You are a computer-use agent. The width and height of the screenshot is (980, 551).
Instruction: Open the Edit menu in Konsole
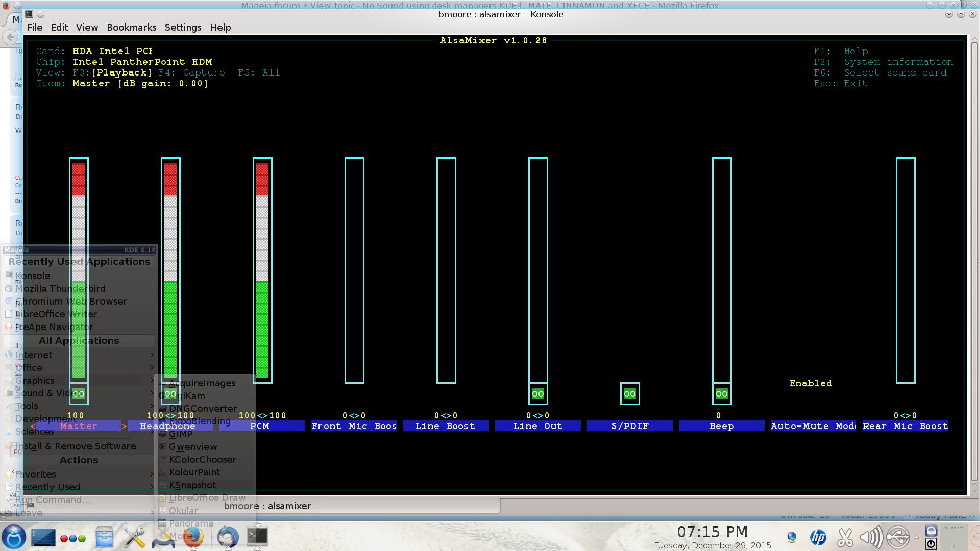(x=59, y=28)
